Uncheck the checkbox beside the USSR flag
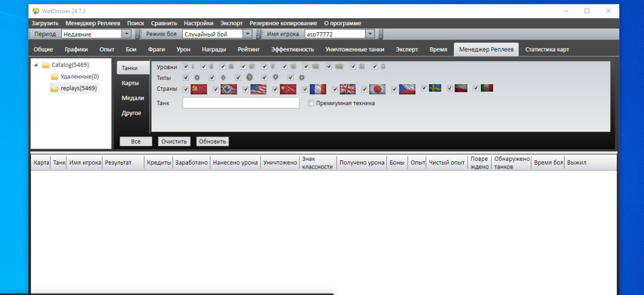Image resolution: width=644 pixels, height=295 pixels. click(186, 89)
